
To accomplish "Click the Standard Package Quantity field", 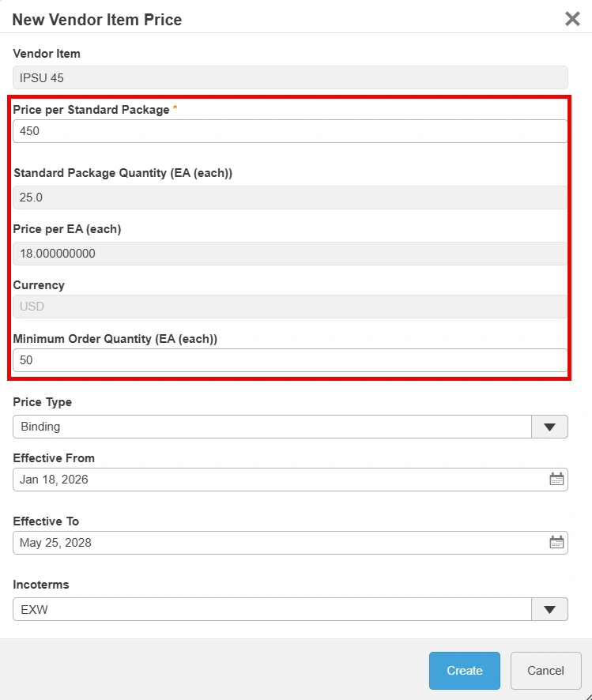I will pyautogui.click(x=290, y=198).
